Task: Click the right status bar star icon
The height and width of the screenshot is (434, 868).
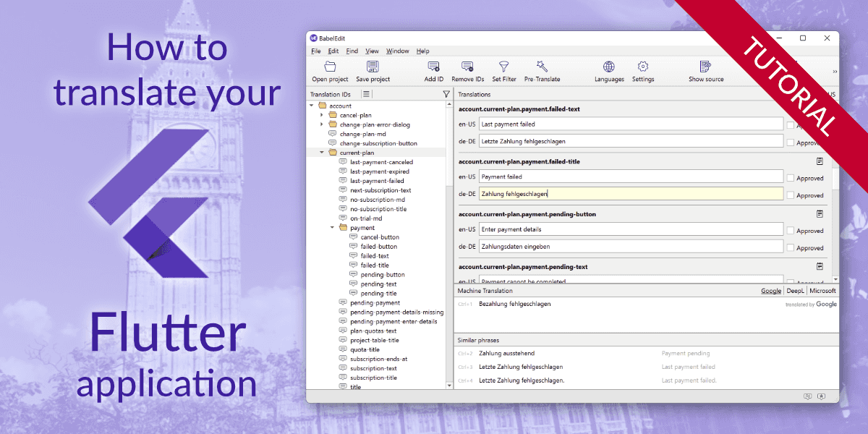Action: pos(821,396)
